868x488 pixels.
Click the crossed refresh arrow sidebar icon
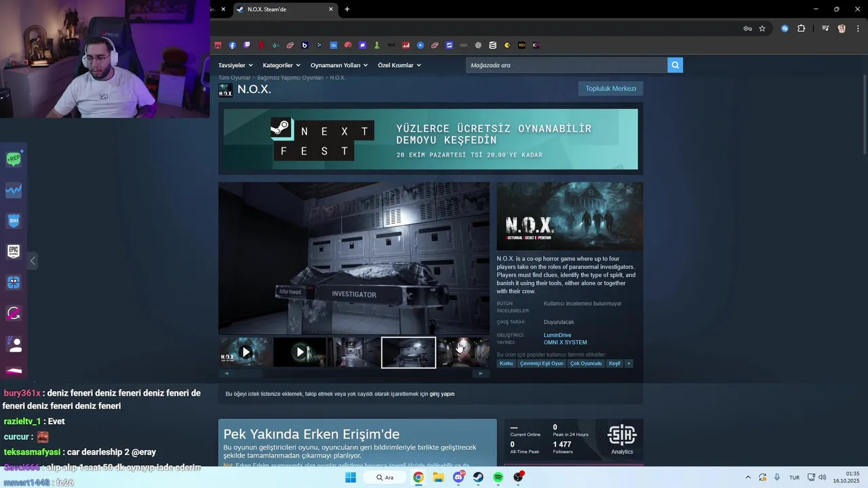[x=14, y=313]
